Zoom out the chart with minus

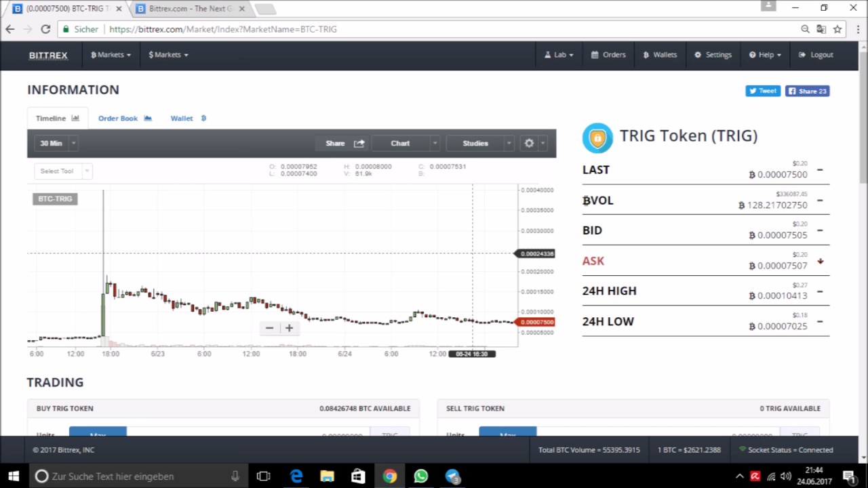[269, 328]
